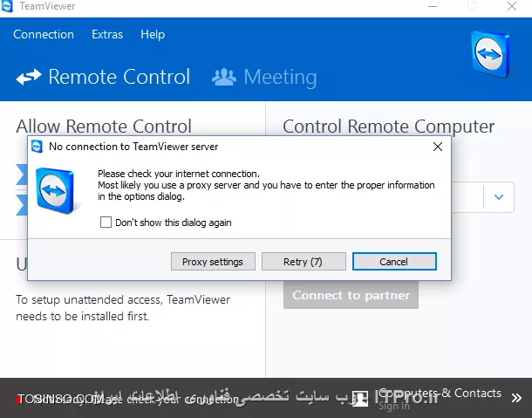Click the small TeamViewer icon in dialog title
The height and width of the screenshot is (418, 532).
pos(37,147)
